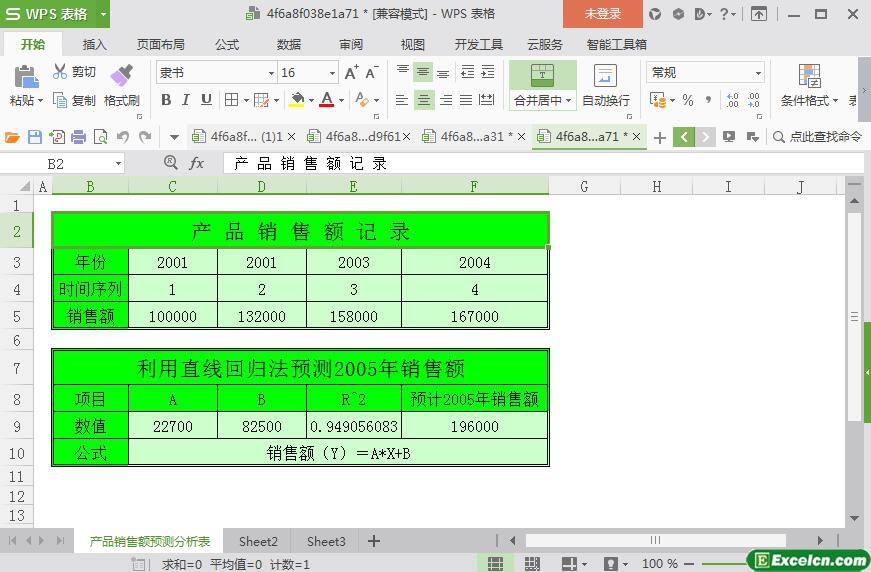This screenshot has height=572, width=871.
Task: Click the Cut (剪切) scissors icon
Action: [59, 72]
